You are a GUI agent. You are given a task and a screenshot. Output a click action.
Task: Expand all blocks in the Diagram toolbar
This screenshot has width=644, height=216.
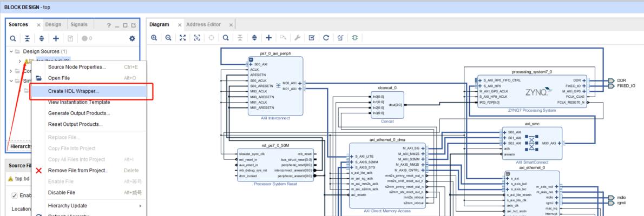click(254, 37)
